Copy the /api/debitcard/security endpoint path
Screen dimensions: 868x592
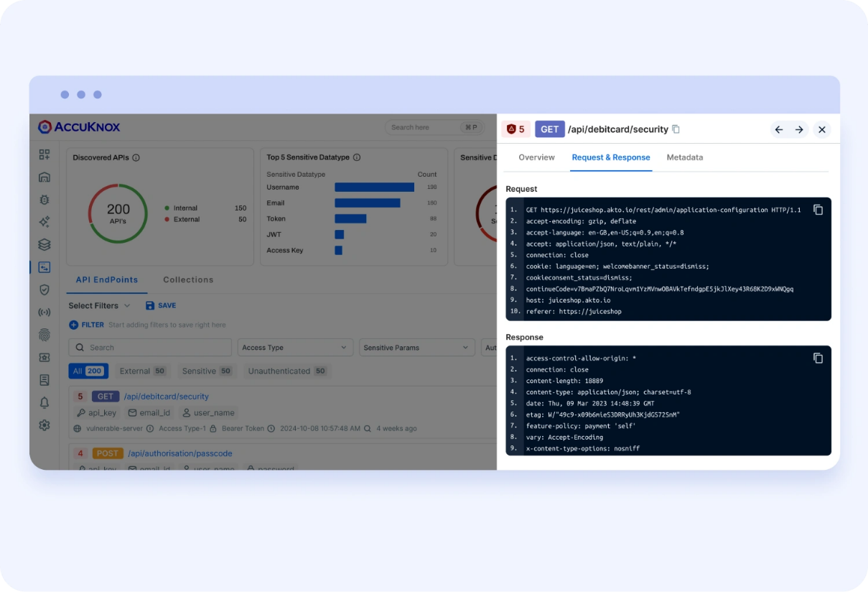pos(675,129)
